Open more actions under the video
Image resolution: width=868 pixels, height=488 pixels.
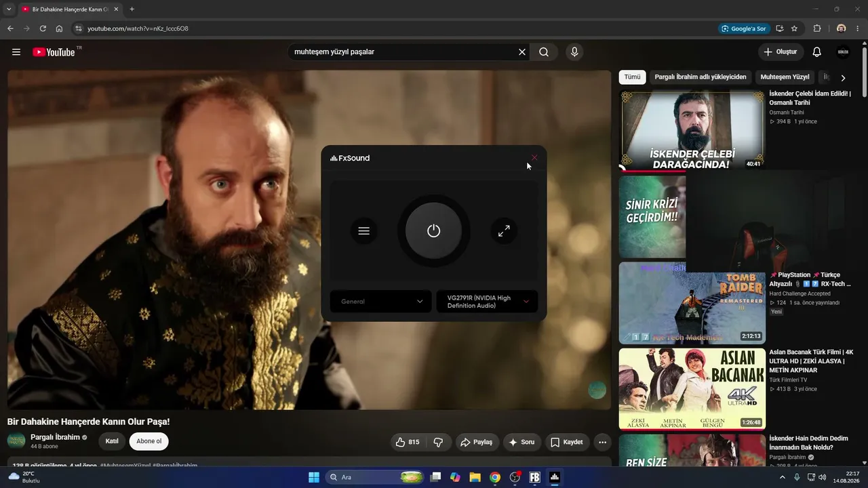[602, 442]
